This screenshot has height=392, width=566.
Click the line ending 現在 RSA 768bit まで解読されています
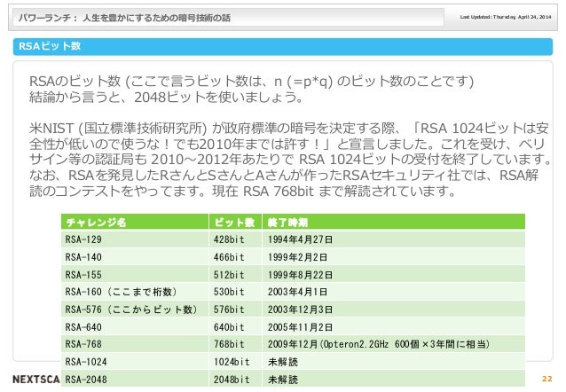[242, 192]
